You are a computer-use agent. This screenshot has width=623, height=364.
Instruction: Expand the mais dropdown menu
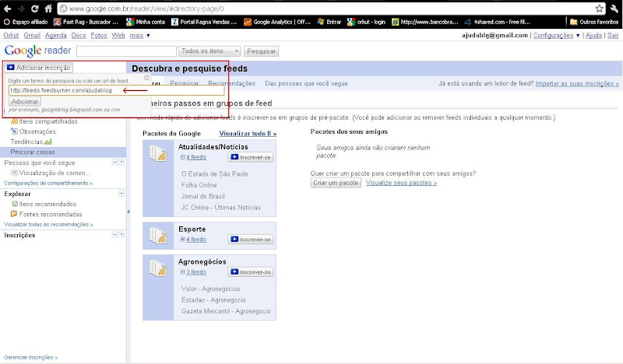click(x=139, y=35)
